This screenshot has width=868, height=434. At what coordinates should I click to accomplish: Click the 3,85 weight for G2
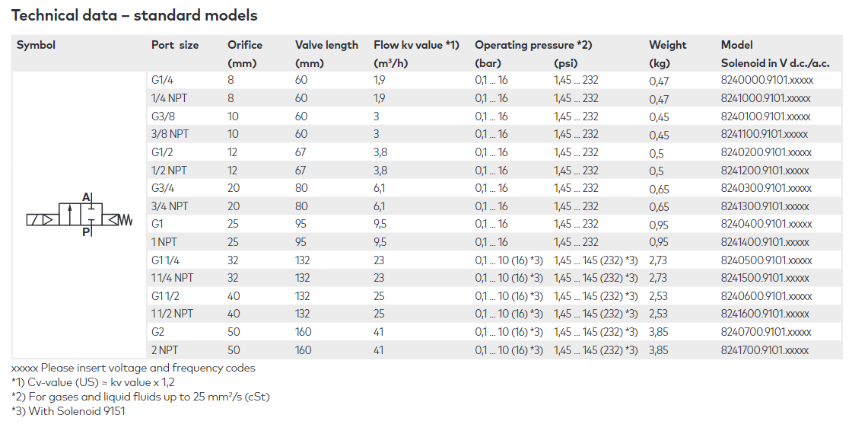point(660,333)
